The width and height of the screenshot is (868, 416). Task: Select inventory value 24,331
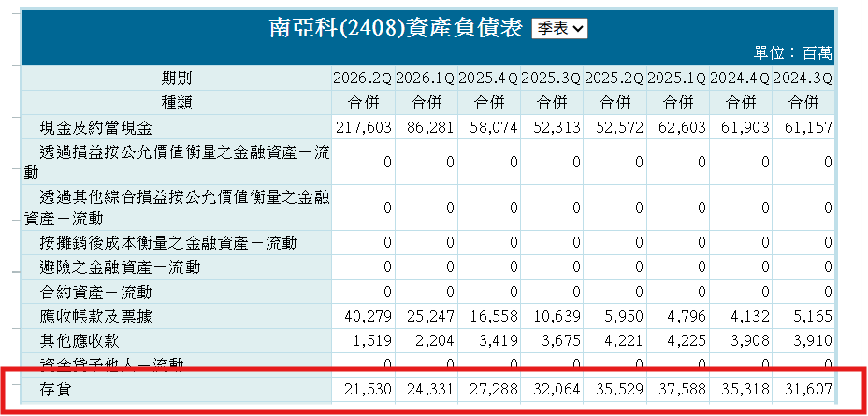coord(430,390)
